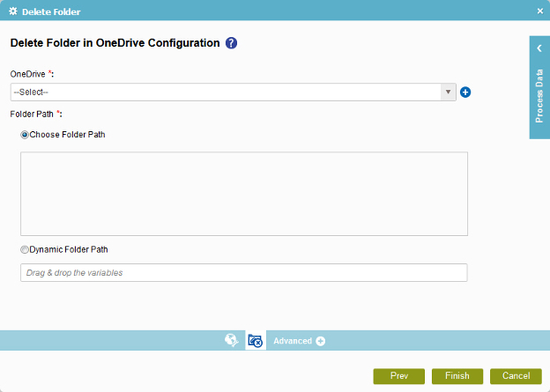Close the Delete Folder dialog

[539, 11]
